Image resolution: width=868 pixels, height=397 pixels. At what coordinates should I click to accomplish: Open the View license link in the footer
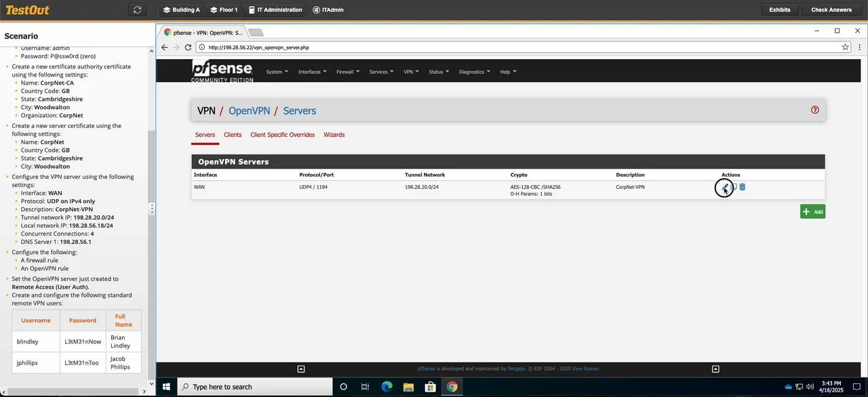click(585, 369)
